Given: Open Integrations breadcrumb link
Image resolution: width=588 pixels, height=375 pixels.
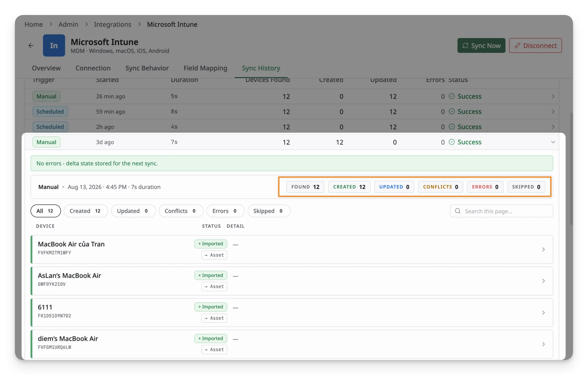Looking at the screenshot, I should 112,24.
